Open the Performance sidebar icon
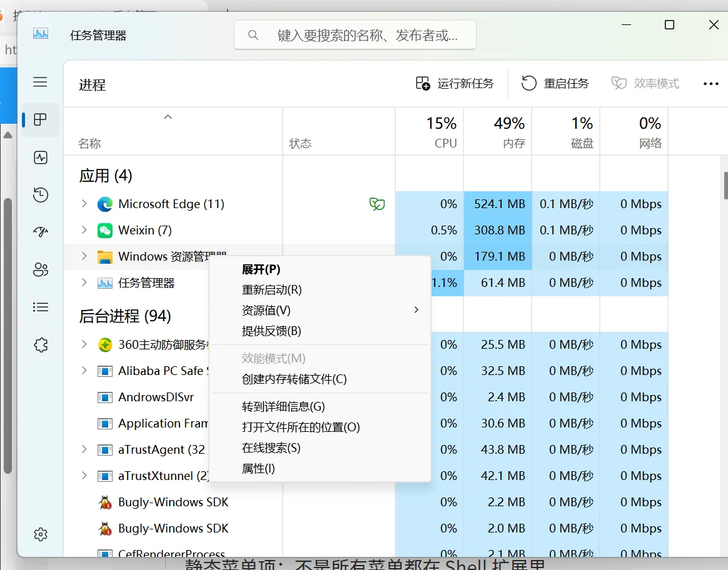This screenshot has width=728, height=570. coord(41,157)
